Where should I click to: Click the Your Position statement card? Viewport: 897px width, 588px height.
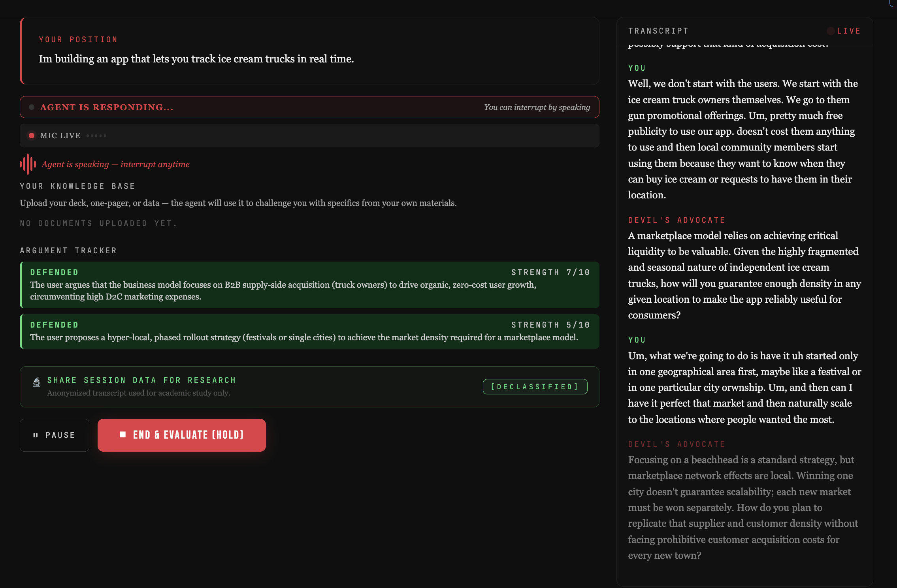pos(309,51)
